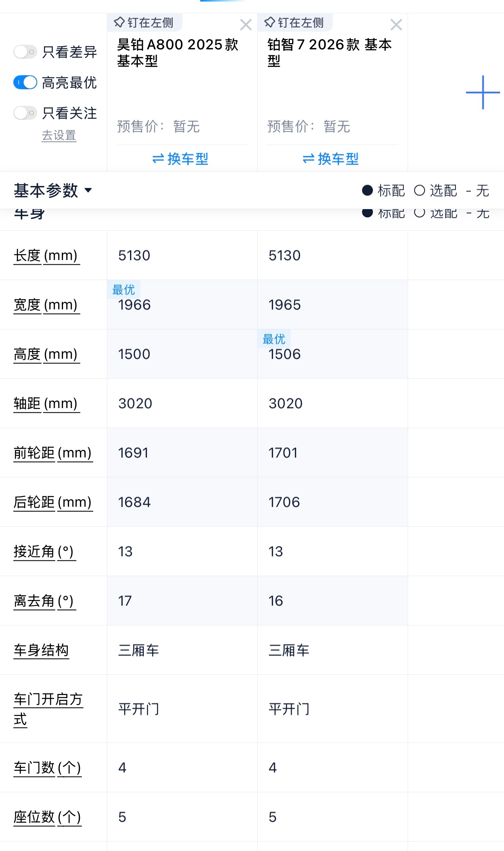Select 昊铂 A800 2025款 基本型 title
This screenshot has height=851, width=504.
pyautogui.click(x=177, y=52)
